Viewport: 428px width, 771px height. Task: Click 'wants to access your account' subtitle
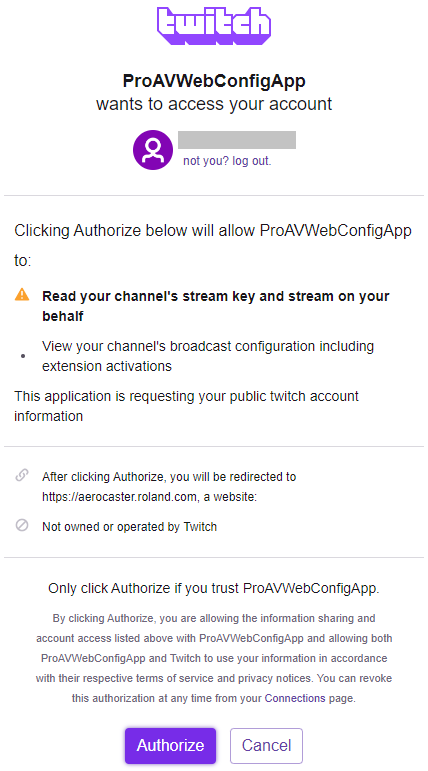click(214, 104)
